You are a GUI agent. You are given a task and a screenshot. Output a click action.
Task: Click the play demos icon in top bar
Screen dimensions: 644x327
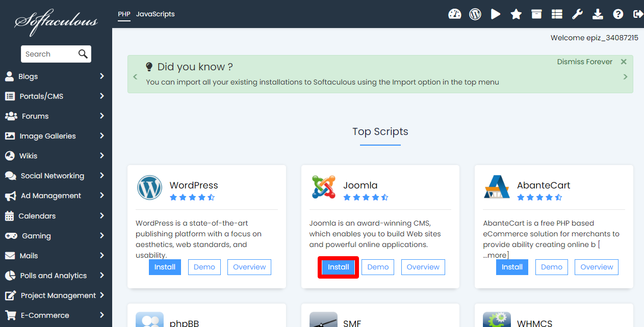(496, 14)
